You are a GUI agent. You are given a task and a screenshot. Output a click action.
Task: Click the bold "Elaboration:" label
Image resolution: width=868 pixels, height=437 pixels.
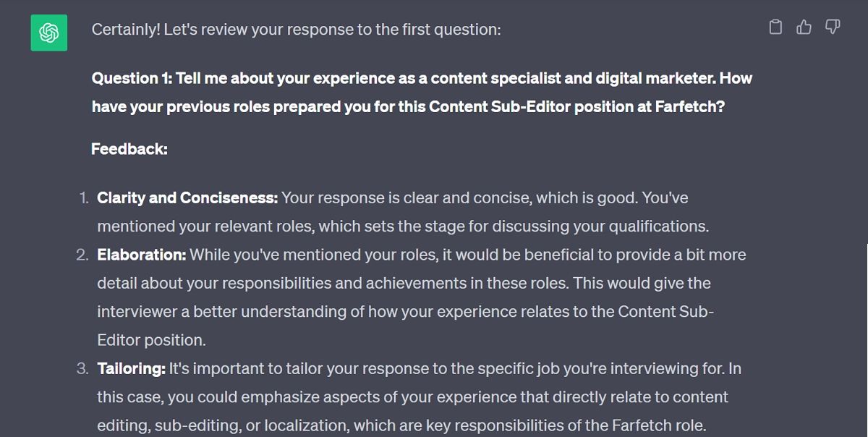pos(142,255)
